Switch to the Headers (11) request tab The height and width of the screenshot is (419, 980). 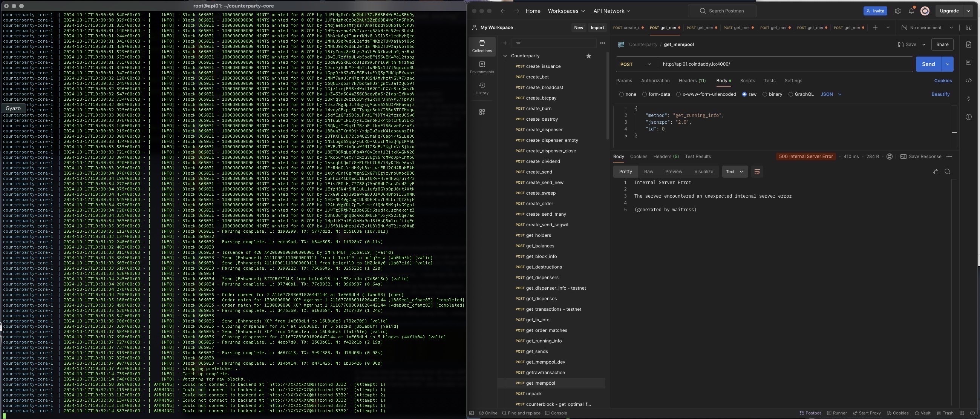point(692,81)
